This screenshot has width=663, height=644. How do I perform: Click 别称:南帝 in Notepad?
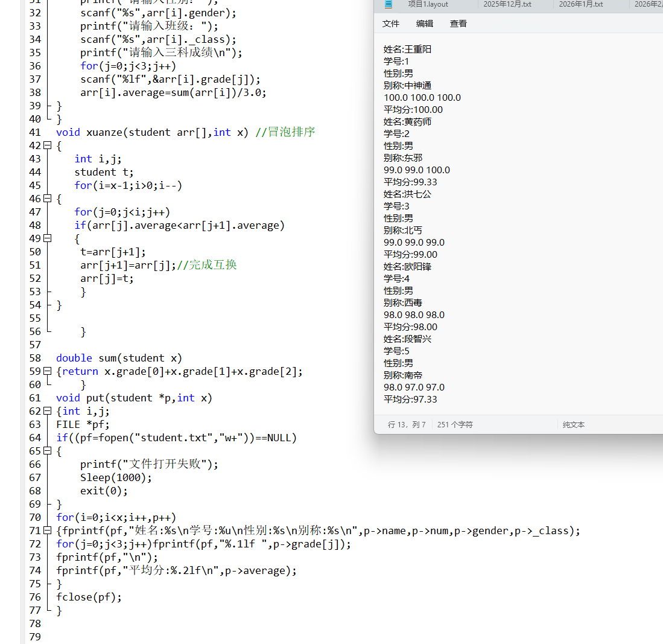pyautogui.click(x=403, y=375)
